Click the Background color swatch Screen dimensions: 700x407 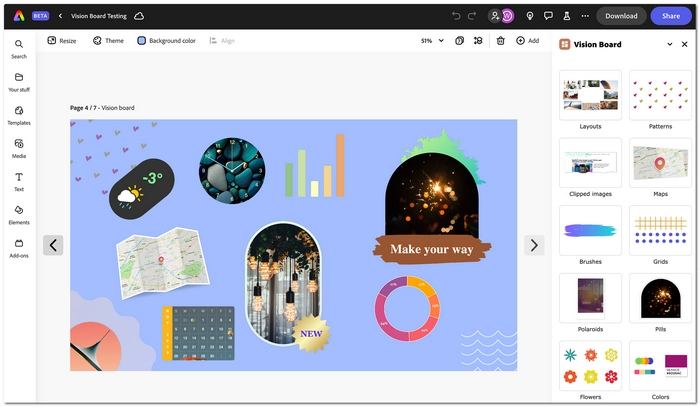click(x=142, y=41)
